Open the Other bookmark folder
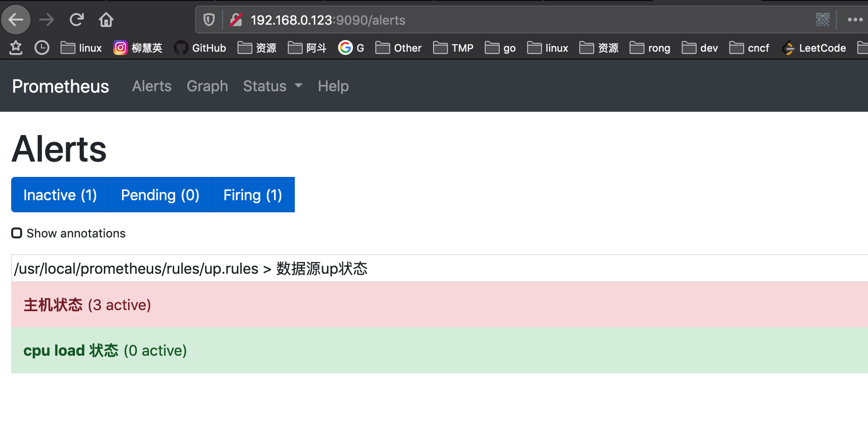This screenshot has width=868, height=433. [399, 47]
